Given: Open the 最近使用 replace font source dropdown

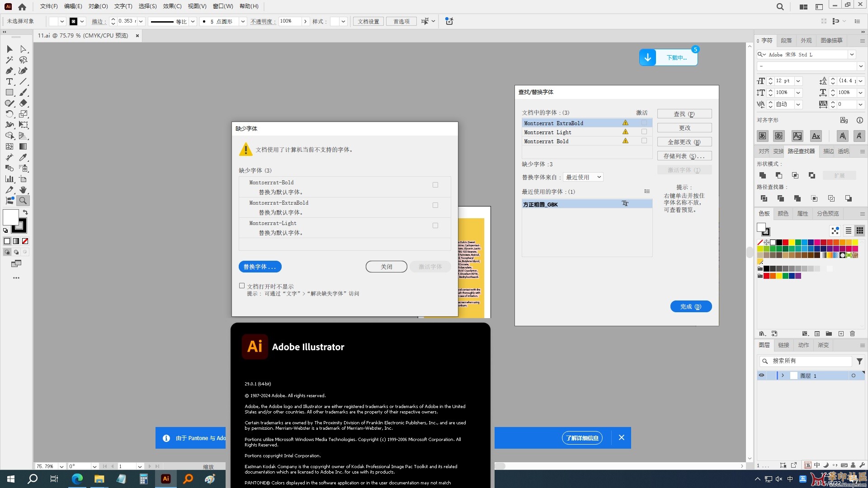Looking at the screenshot, I should coord(583,177).
